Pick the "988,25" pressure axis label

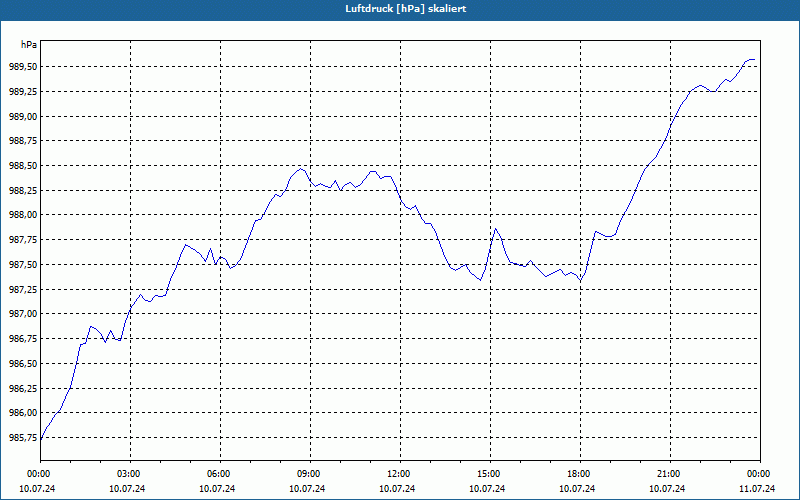23,191
